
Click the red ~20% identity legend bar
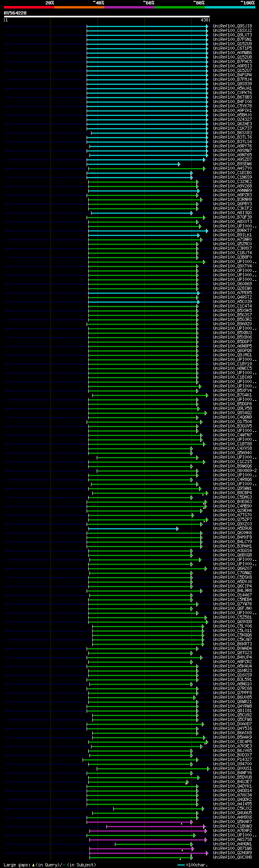(x=29, y=7)
